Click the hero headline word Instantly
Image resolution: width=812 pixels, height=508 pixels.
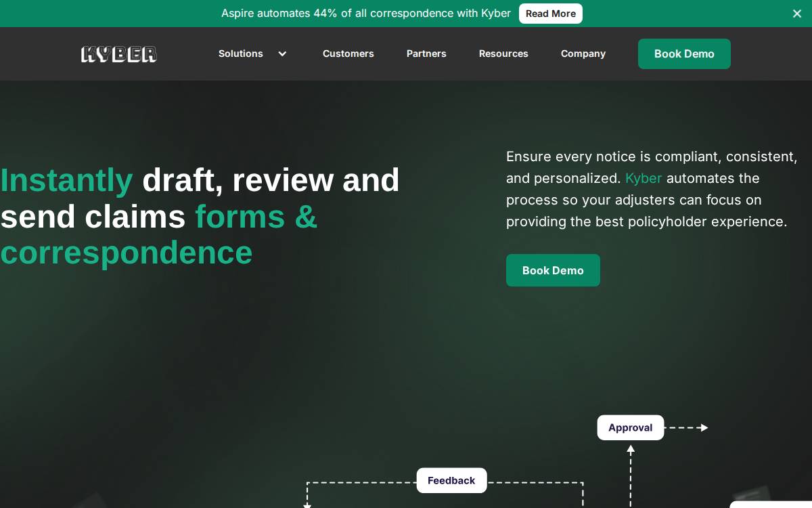(x=66, y=180)
